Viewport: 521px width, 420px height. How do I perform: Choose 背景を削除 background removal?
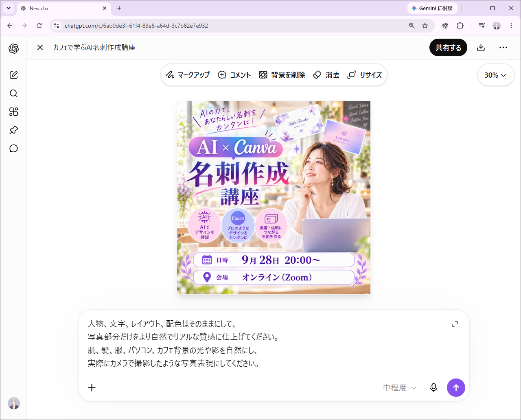point(282,75)
